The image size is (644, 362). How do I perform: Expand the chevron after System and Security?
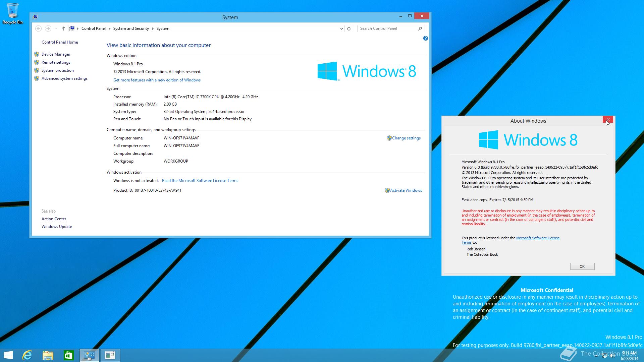tap(153, 28)
